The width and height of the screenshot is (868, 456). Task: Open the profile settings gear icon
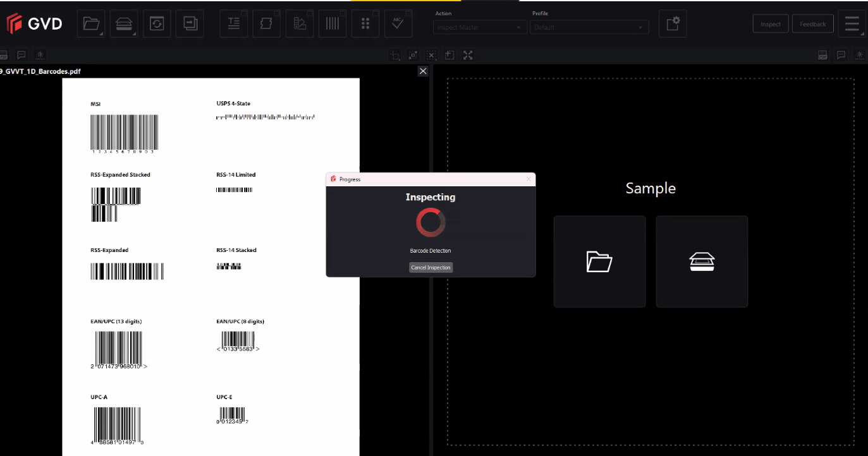[x=673, y=24]
